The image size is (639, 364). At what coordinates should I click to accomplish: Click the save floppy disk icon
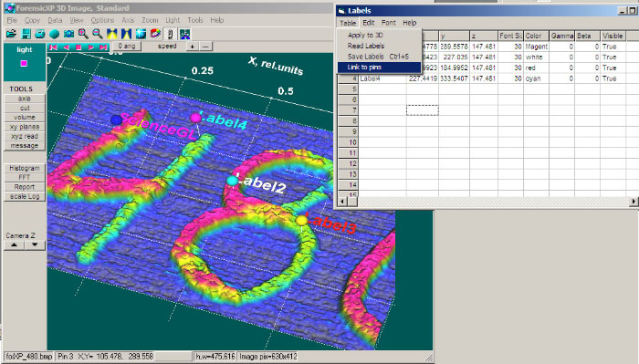click(x=26, y=34)
